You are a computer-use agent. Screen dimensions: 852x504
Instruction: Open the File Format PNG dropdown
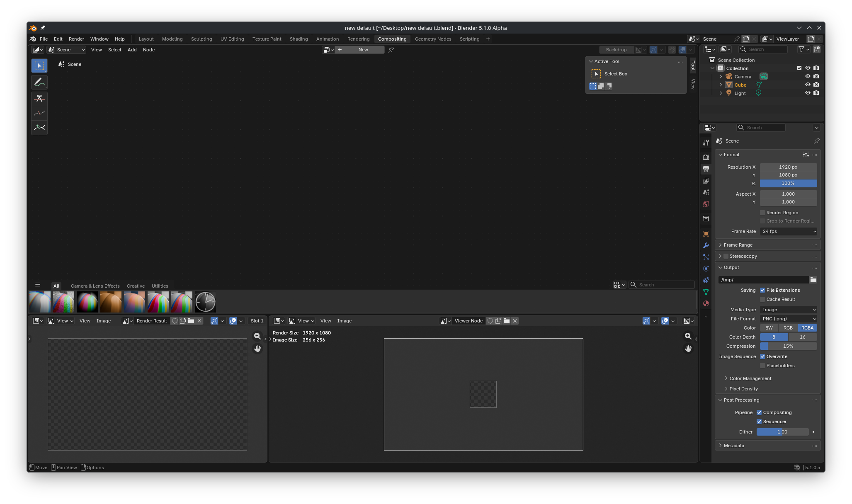(x=789, y=319)
